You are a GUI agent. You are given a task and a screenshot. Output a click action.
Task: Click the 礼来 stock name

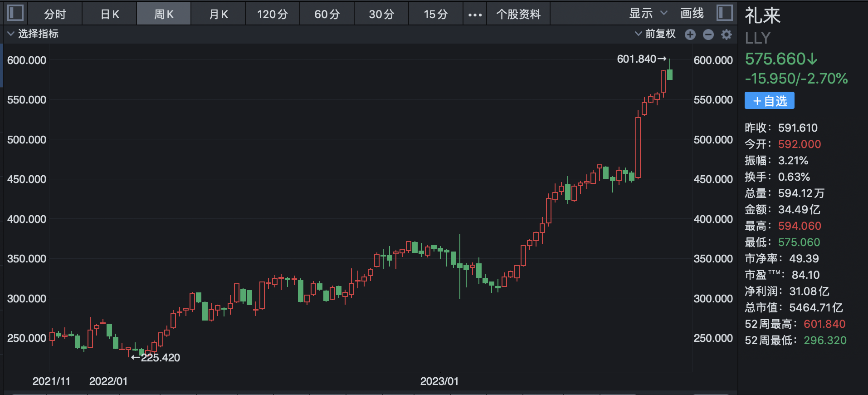click(763, 16)
